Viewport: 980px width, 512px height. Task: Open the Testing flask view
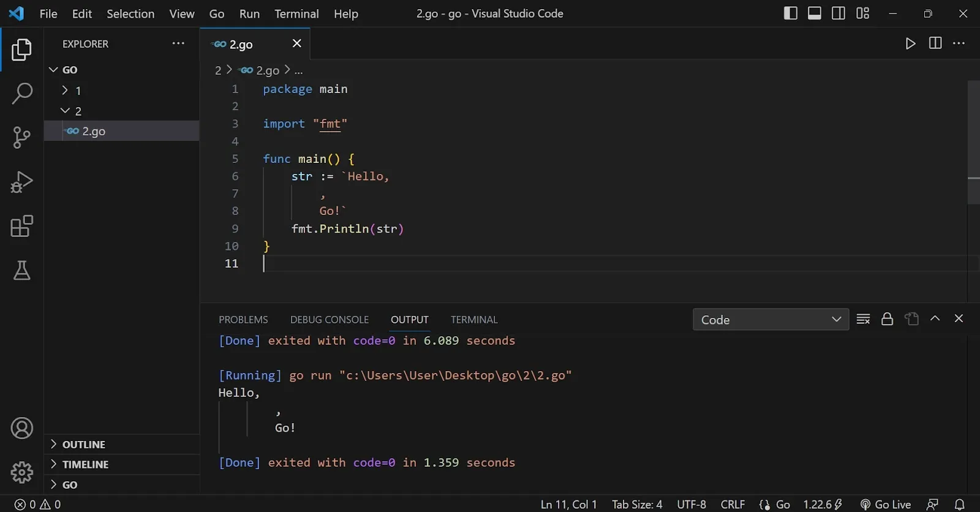[x=21, y=270]
